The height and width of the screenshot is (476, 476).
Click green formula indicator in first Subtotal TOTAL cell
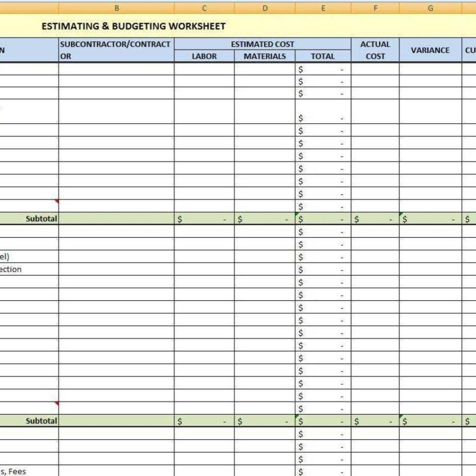tap(297, 214)
